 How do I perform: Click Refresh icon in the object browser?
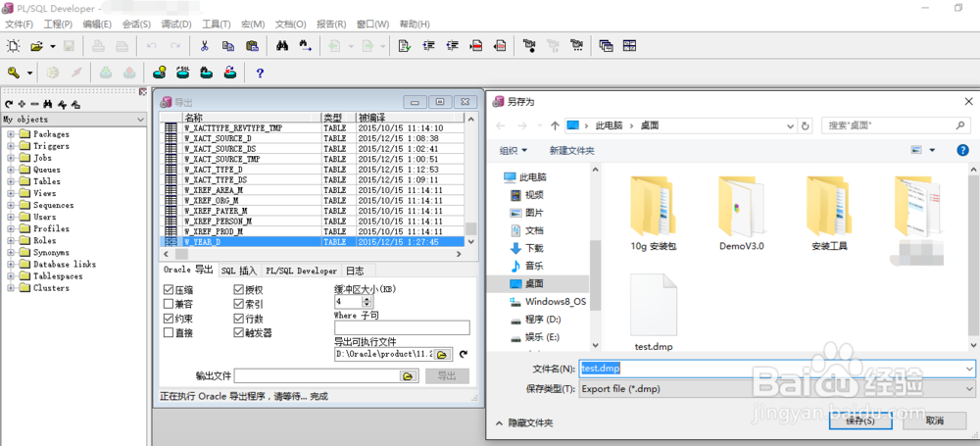coord(9,104)
